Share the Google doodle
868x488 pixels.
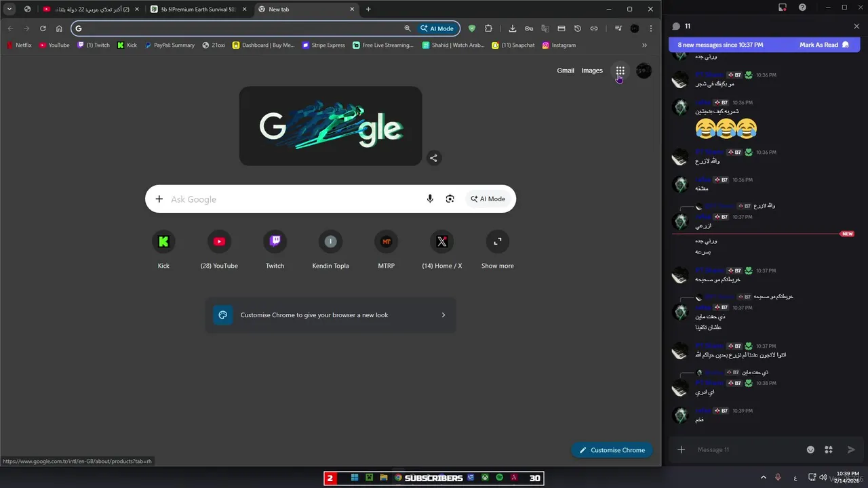click(x=434, y=158)
